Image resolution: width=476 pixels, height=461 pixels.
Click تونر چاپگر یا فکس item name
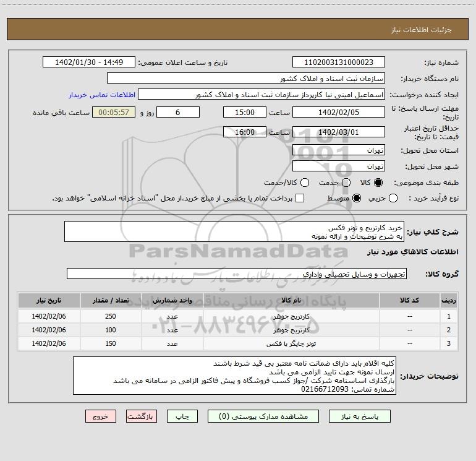point(291,343)
